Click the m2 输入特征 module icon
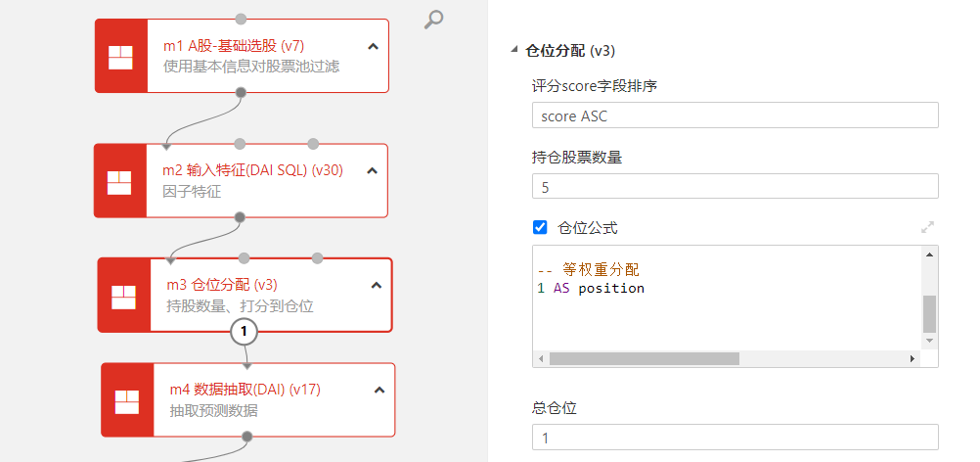 click(x=119, y=181)
